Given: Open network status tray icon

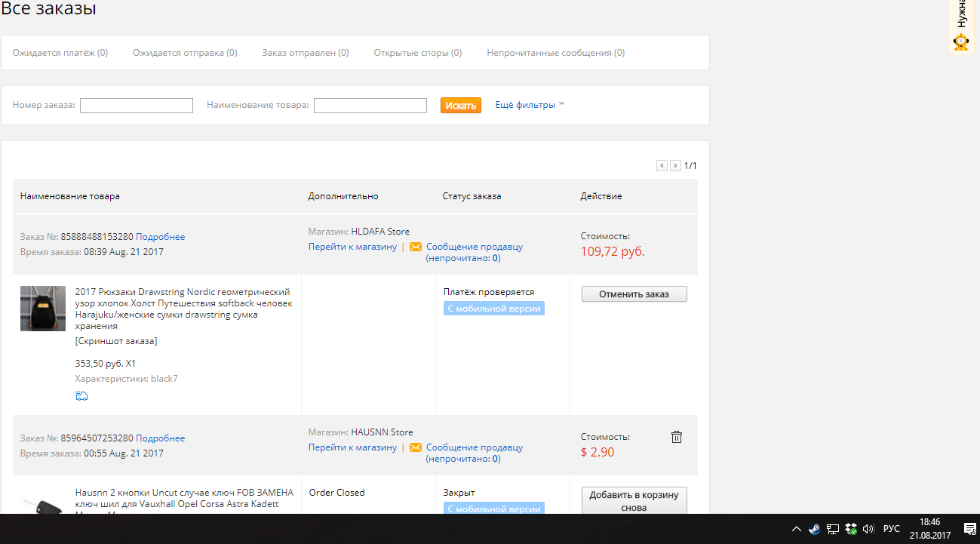Looking at the screenshot, I should (x=833, y=529).
